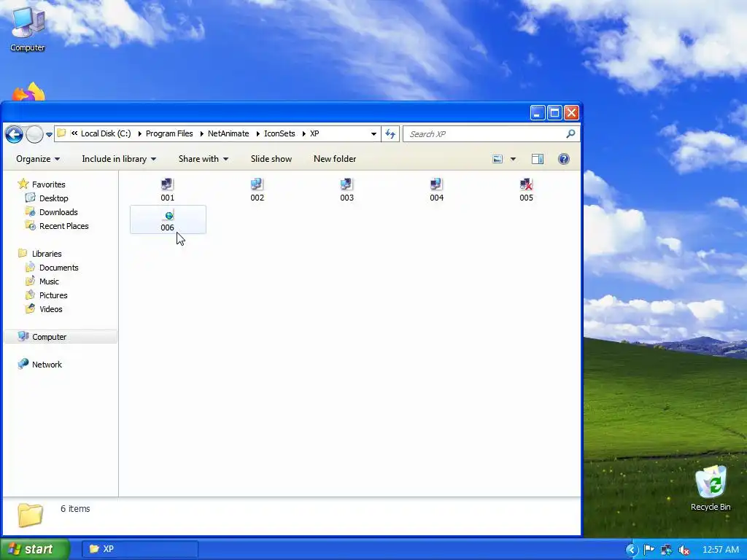Open the Videos library

(44, 308)
